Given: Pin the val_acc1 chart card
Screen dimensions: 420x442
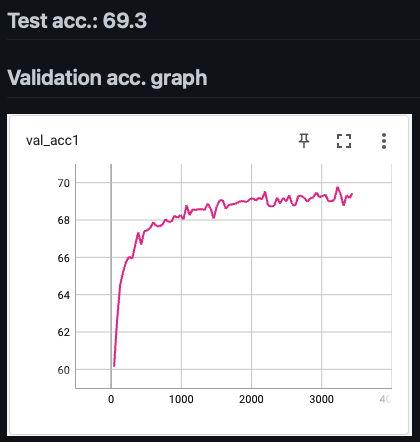Looking at the screenshot, I should (304, 141).
